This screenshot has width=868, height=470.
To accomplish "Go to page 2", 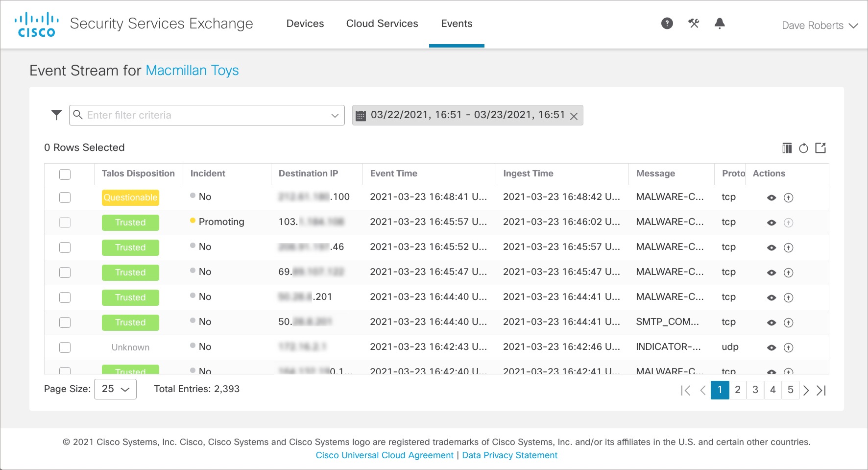I will coord(738,390).
